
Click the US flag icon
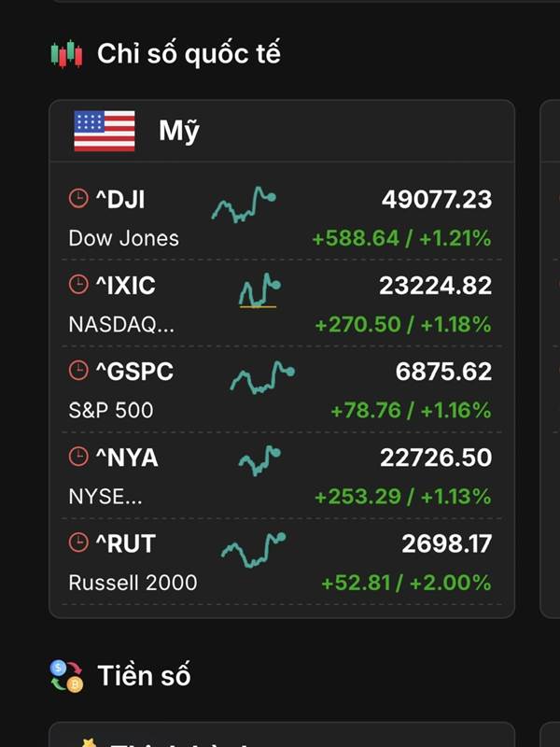coord(105,132)
